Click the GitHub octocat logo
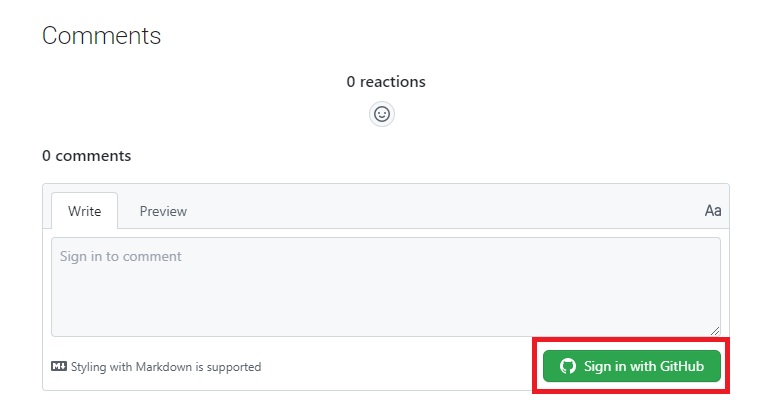This screenshot has width=759, height=417. pos(568,366)
